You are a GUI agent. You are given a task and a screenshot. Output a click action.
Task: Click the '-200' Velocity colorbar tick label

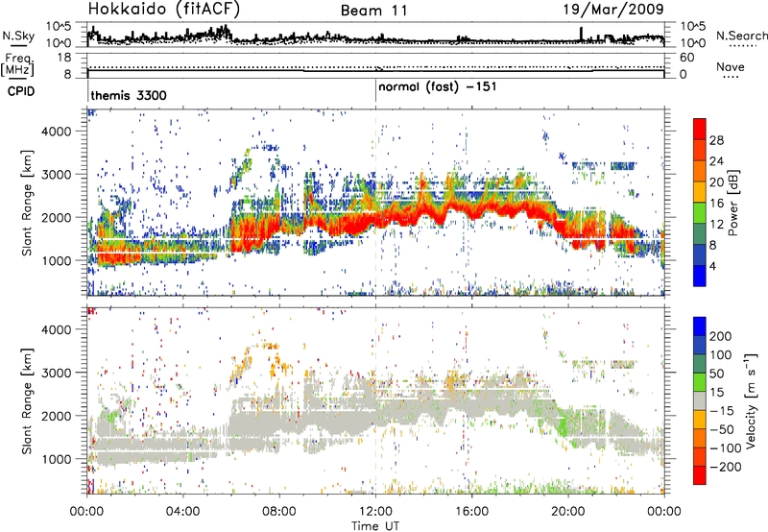726,467
